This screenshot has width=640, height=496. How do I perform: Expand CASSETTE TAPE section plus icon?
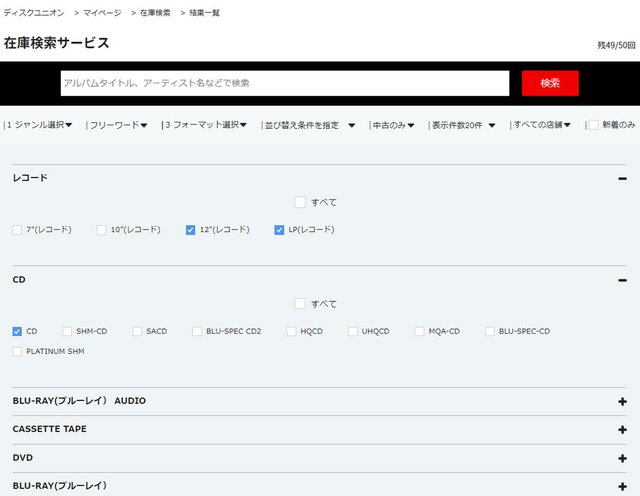622,429
